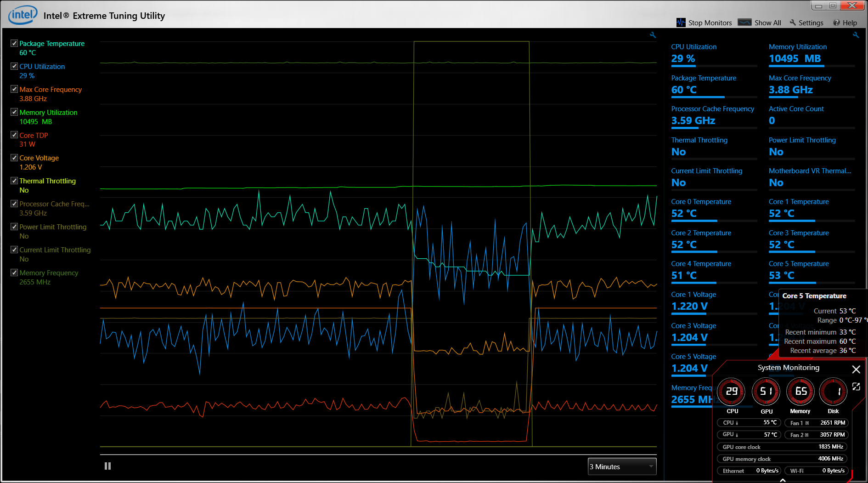Toggle Power Limit Throttling checkbox
The image size is (868, 483).
coord(14,227)
